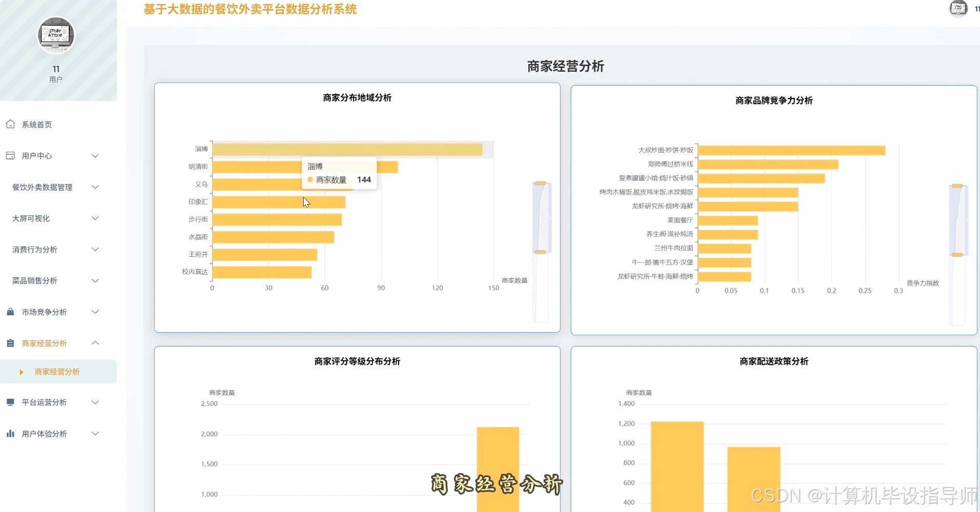This screenshot has width=980, height=512.
Task: Click the 印象汇 bar in region chart
Action: tap(279, 202)
